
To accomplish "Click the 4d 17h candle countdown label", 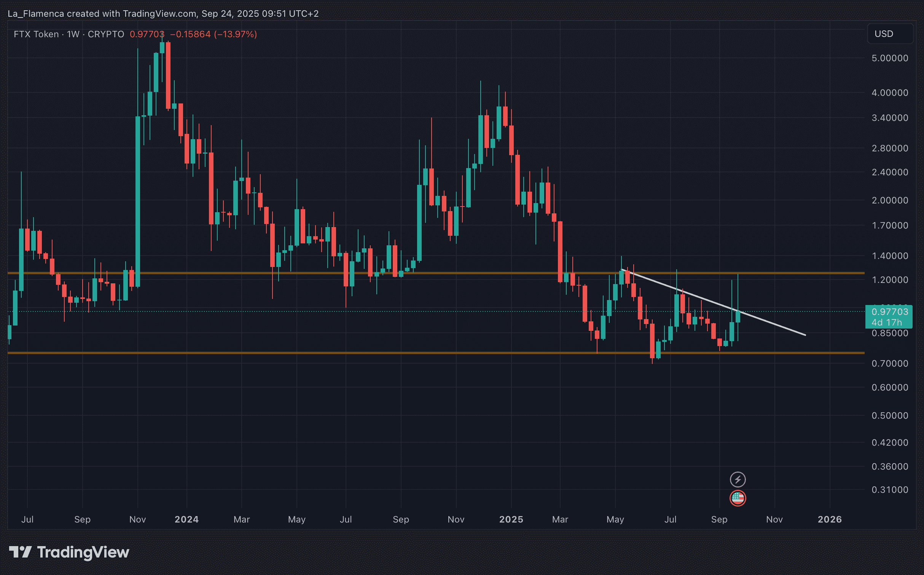I will 887,322.
